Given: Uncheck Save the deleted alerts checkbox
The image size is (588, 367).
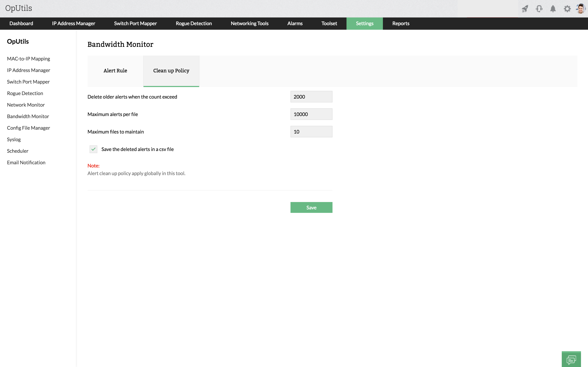Looking at the screenshot, I should [93, 149].
